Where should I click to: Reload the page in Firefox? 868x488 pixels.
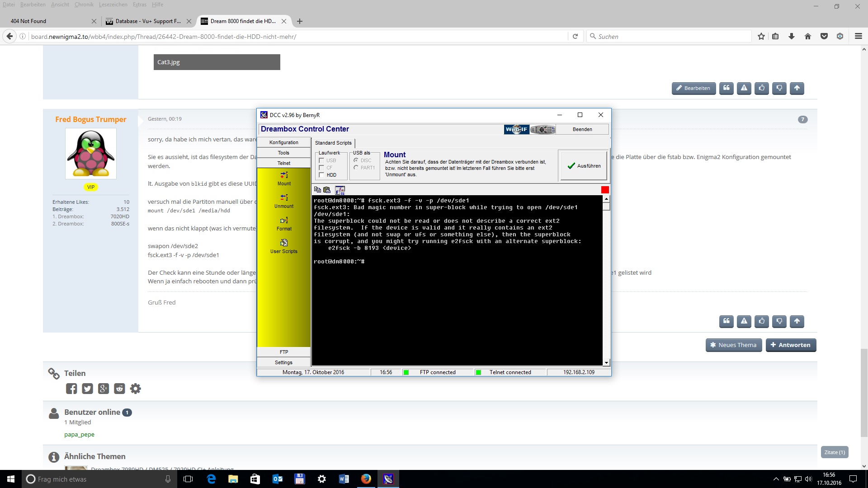(575, 36)
